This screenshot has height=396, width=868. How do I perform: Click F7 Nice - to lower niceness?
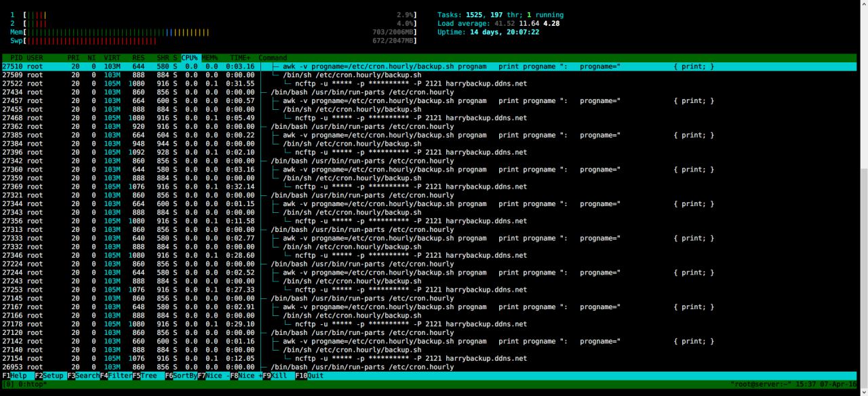click(214, 376)
